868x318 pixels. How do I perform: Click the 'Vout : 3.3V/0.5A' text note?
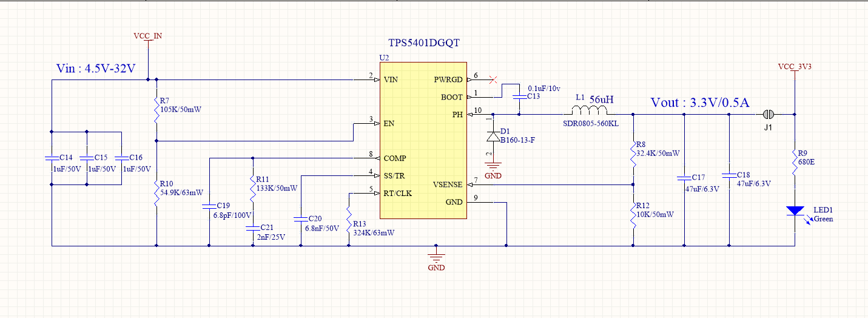click(x=699, y=103)
